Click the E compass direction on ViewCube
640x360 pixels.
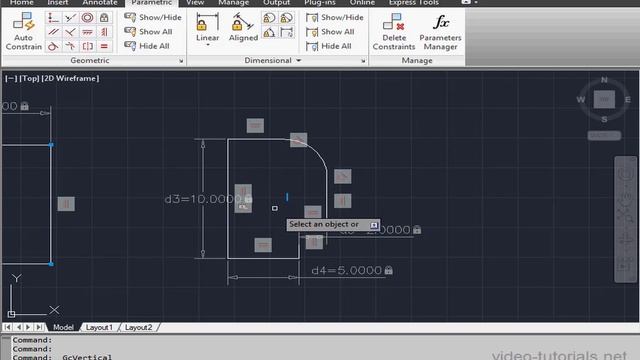[x=628, y=99]
